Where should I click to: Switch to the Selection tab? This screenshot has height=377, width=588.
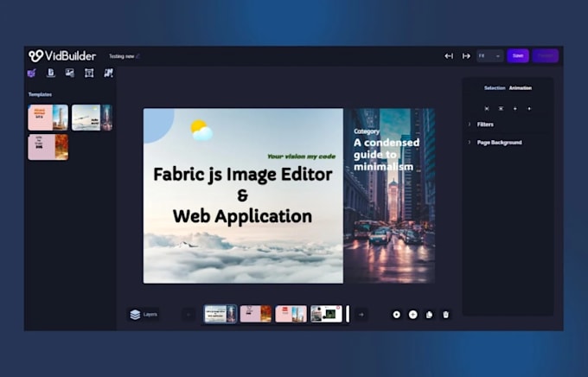point(495,88)
